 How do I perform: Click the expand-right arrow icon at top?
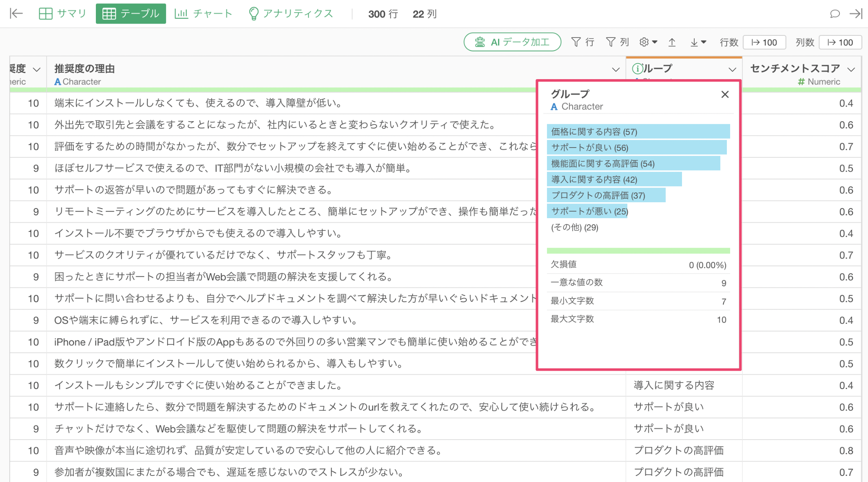click(855, 13)
